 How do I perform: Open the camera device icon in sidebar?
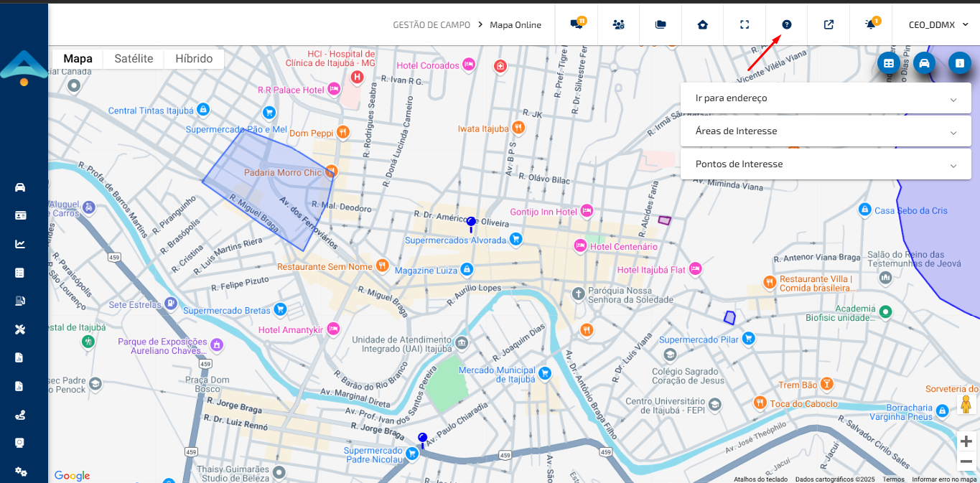click(x=20, y=443)
